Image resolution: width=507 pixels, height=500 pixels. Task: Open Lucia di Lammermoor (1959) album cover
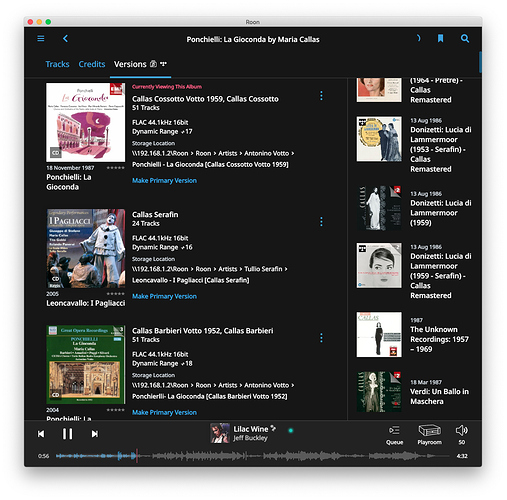tap(379, 208)
